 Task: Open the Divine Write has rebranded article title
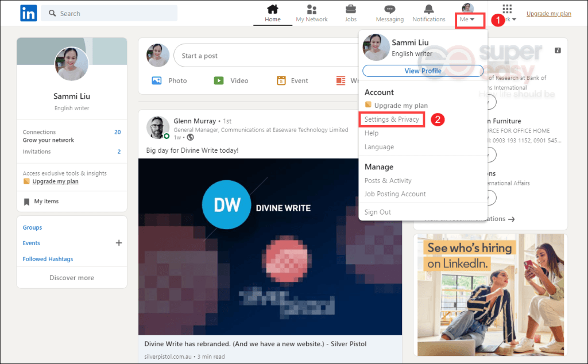[256, 344]
